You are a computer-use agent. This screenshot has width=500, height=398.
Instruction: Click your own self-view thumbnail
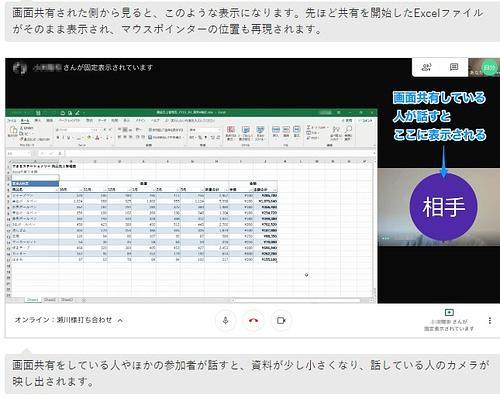(484, 68)
